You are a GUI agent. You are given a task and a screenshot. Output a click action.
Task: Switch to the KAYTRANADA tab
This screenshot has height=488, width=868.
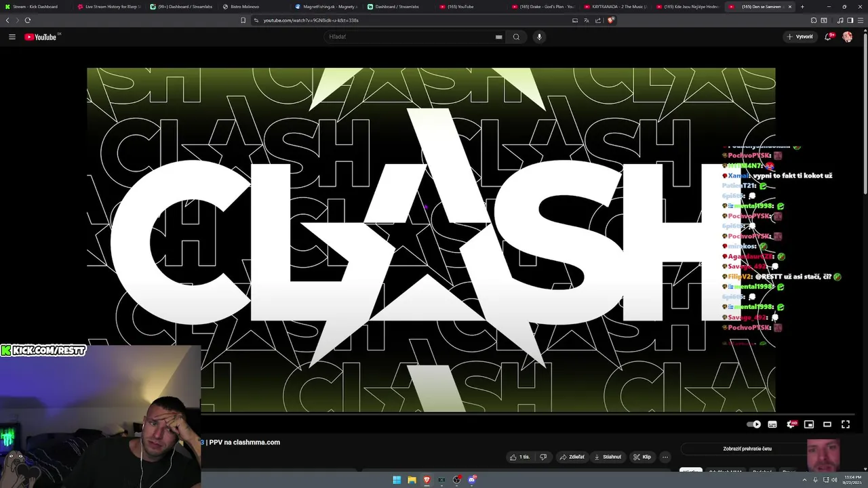click(x=616, y=7)
